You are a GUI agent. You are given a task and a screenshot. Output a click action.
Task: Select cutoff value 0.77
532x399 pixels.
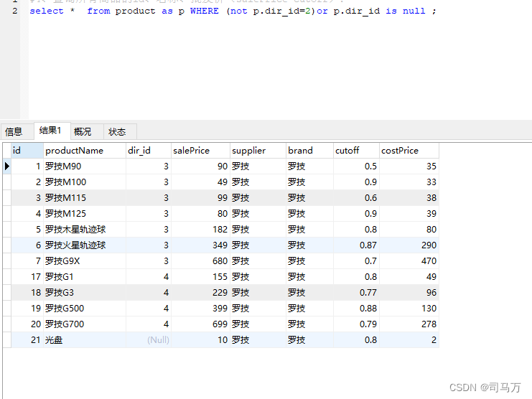click(356, 293)
